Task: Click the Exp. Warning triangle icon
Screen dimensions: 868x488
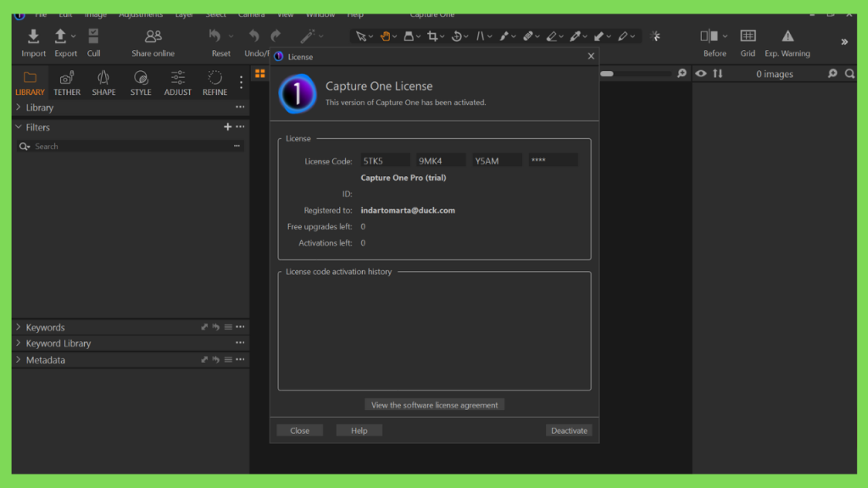Action: coord(787,36)
